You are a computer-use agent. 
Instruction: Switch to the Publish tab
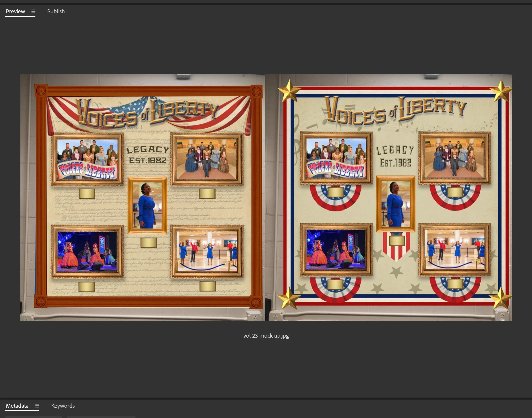(x=56, y=11)
